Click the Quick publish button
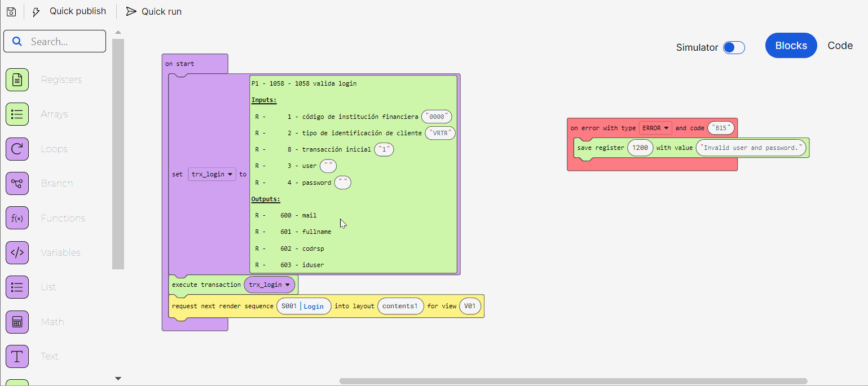The height and width of the screenshot is (386, 868). click(x=69, y=11)
